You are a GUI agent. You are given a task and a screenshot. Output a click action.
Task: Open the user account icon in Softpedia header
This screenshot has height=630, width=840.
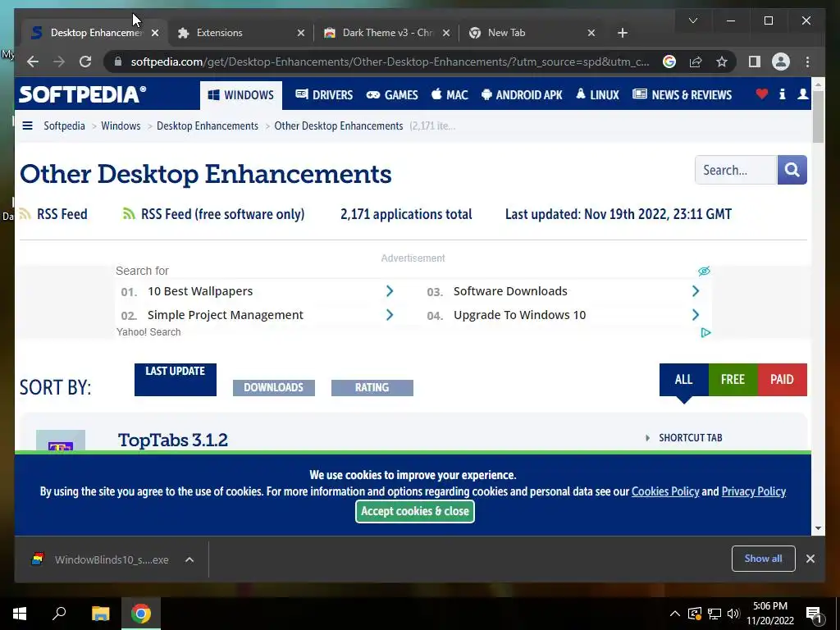(802, 94)
